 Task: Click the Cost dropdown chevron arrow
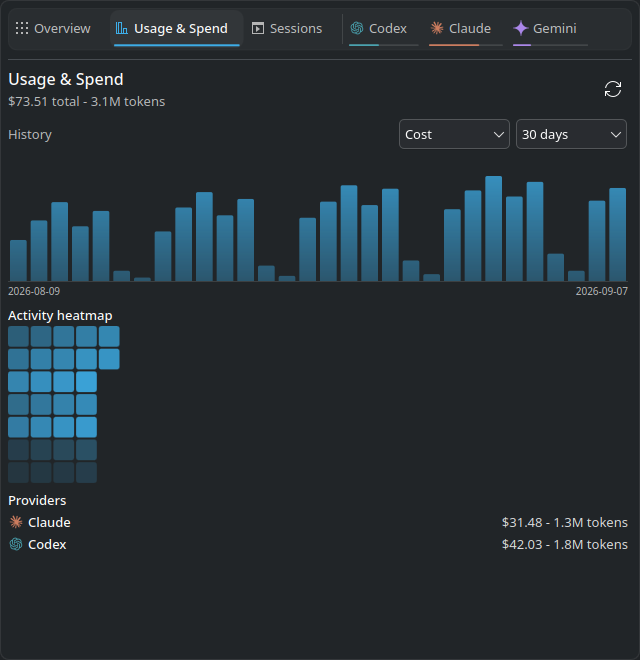coord(499,135)
